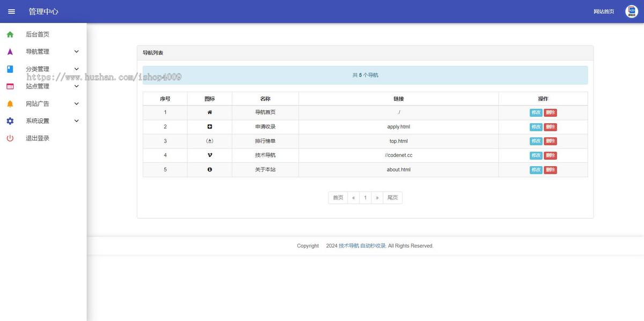Viewport: 644px width, 321px height.
Task: Select page 1 in pagination
Action: [365, 198]
